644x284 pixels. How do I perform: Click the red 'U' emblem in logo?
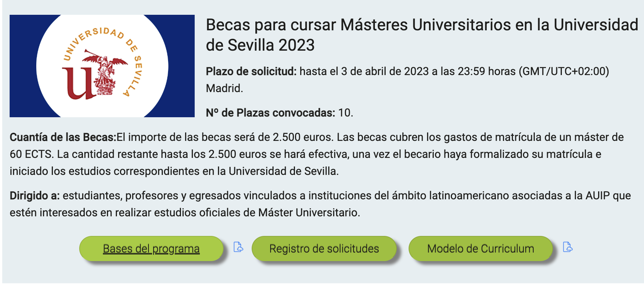(x=78, y=83)
